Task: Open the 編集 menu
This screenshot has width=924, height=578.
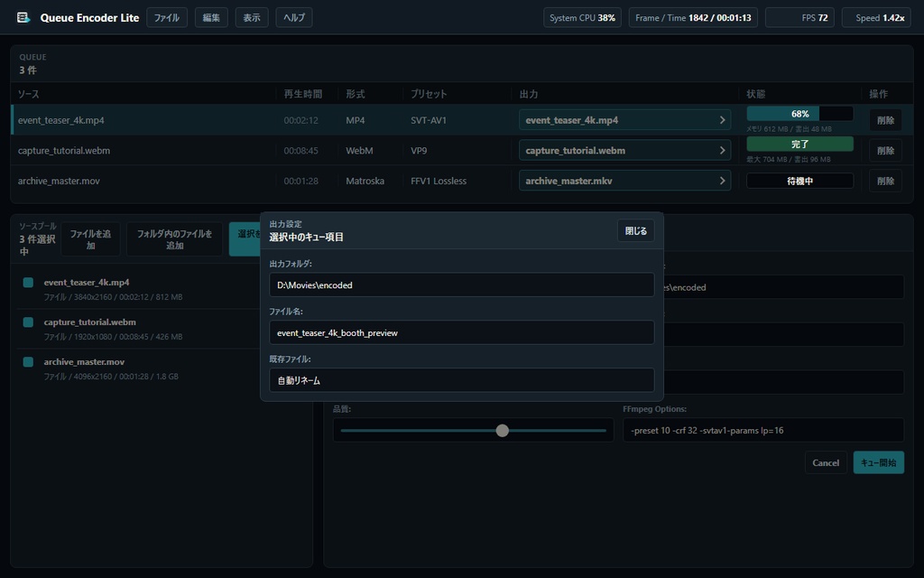Action: tap(211, 18)
